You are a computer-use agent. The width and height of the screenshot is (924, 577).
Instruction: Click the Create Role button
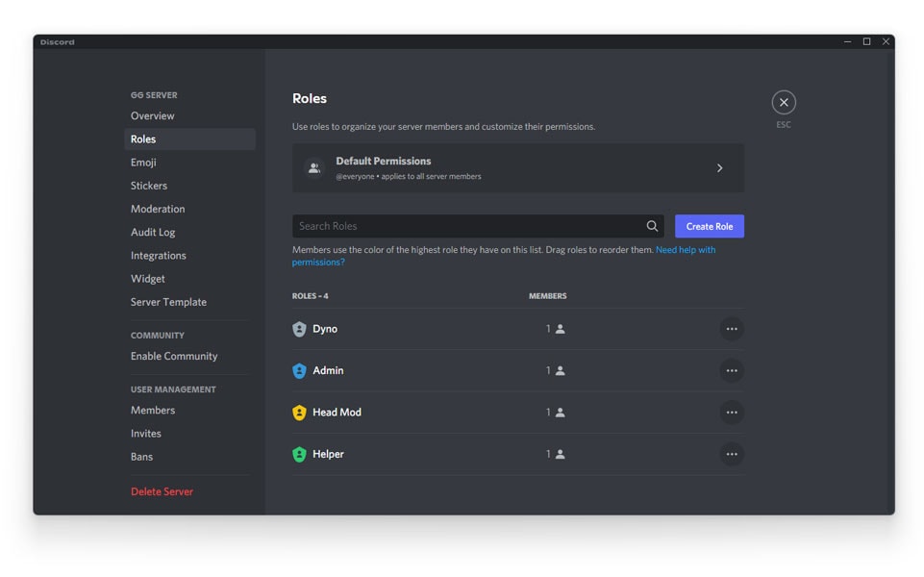pyautogui.click(x=709, y=226)
